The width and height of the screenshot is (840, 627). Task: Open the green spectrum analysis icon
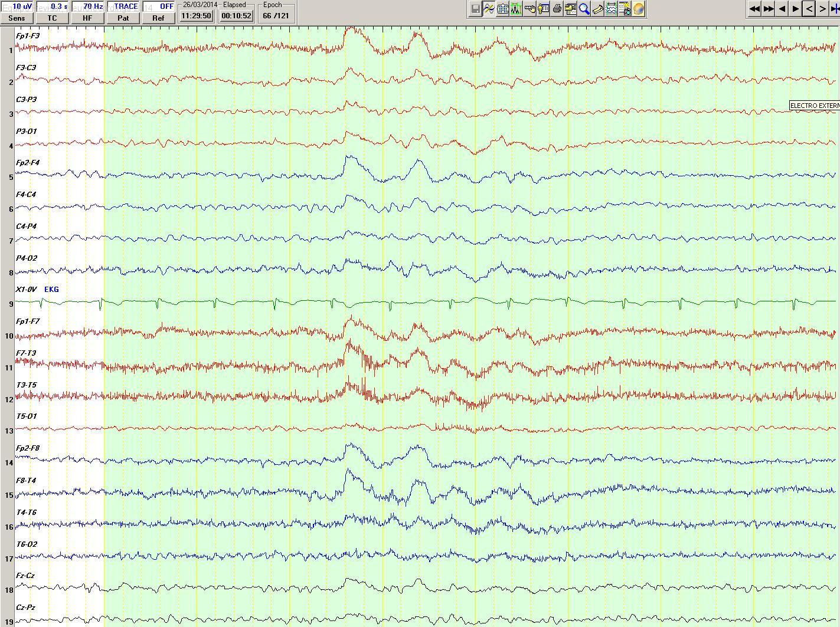point(516,9)
